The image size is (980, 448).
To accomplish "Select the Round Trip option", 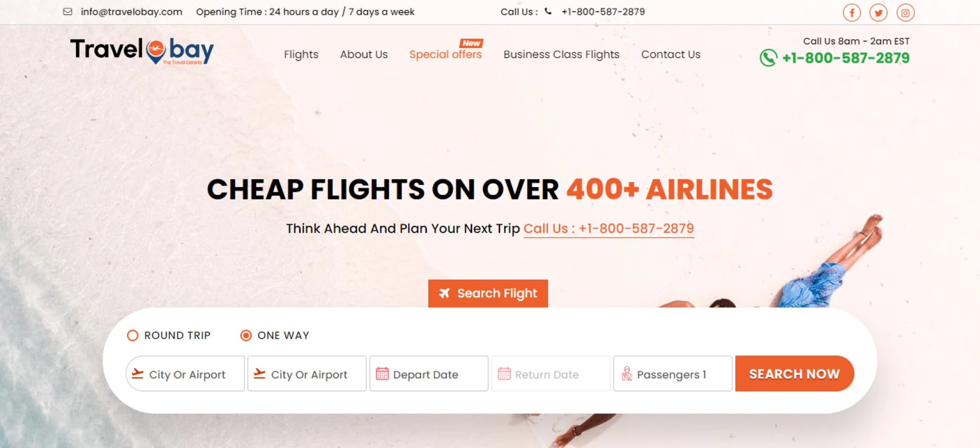I will pyautogui.click(x=133, y=335).
